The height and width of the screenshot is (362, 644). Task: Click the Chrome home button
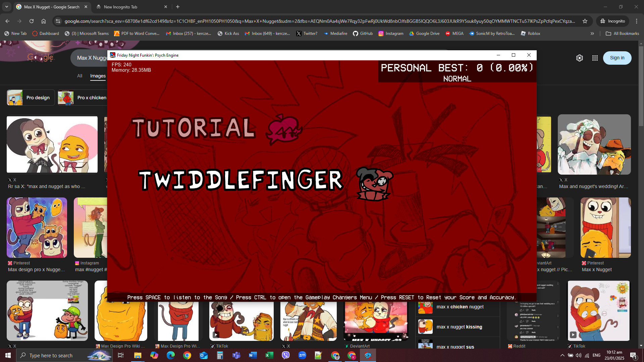[43, 21]
